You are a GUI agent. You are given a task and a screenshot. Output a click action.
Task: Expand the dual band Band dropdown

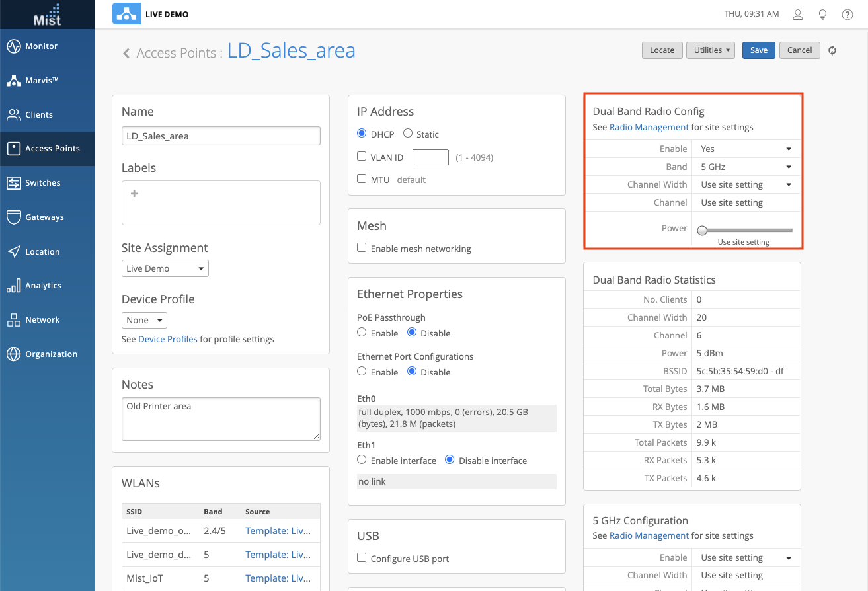746,167
